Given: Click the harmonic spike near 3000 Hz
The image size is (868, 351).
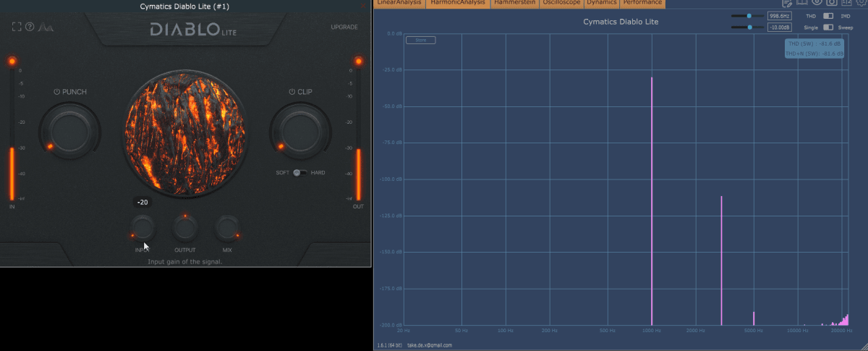Looking at the screenshot, I should (x=721, y=261).
